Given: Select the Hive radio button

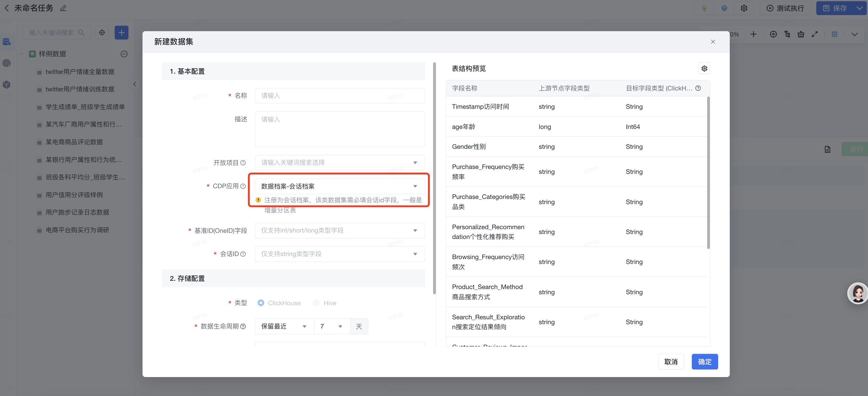Looking at the screenshot, I should [x=316, y=303].
